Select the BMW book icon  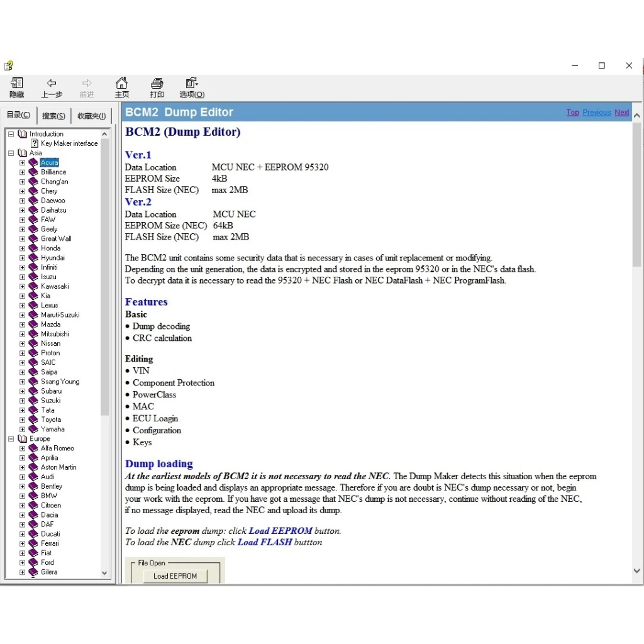[33, 496]
